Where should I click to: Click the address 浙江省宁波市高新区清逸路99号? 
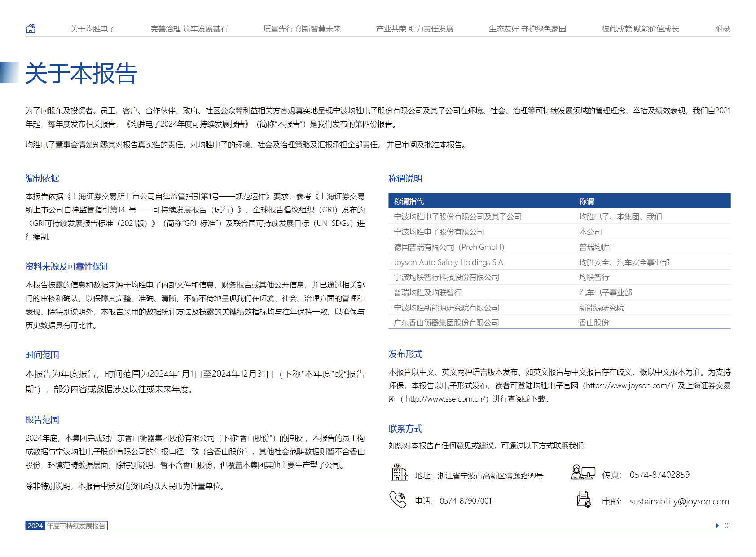pyautogui.click(x=491, y=476)
